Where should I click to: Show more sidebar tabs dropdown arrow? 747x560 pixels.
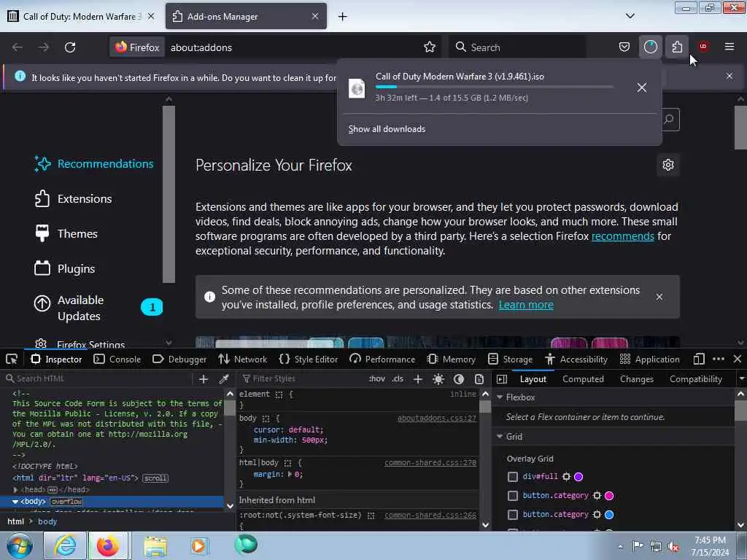741,379
